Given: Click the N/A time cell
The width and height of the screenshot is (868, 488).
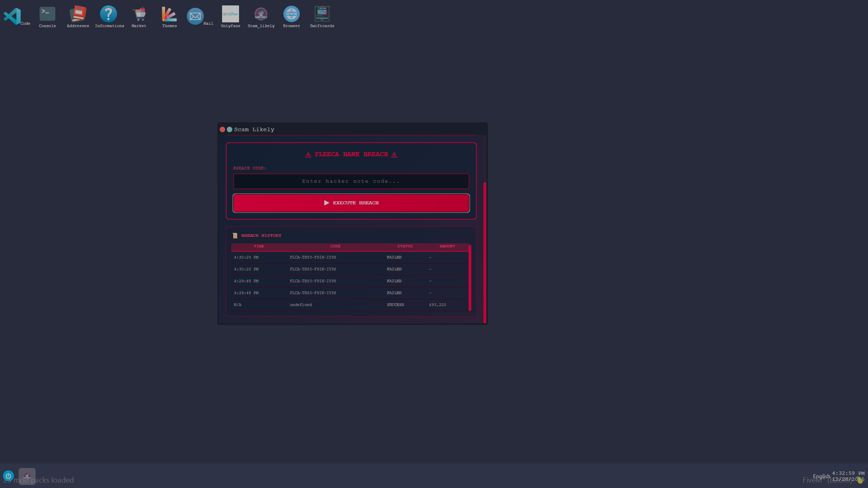Looking at the screenshot, I should point(238,305).
